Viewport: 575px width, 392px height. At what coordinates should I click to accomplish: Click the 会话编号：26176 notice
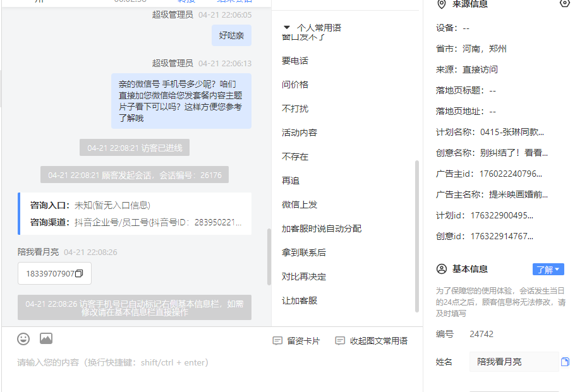pyautogui.click(x=135, y=175)
